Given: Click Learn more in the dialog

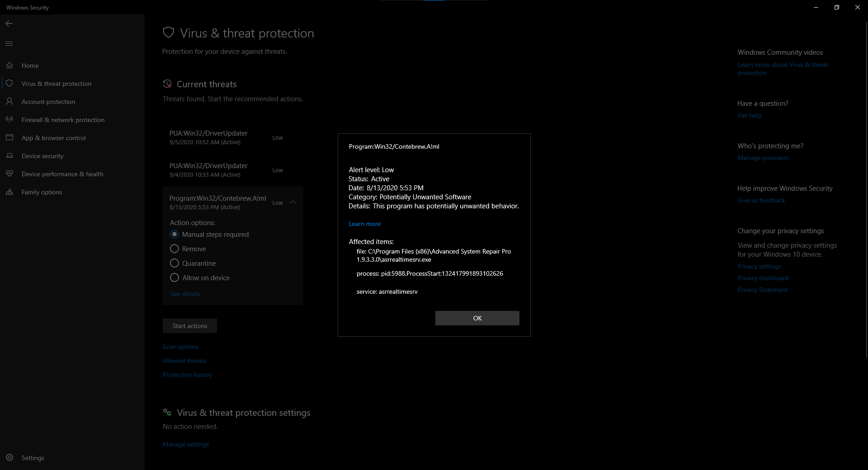Looking at the screenshot, I should coord(364,224).
